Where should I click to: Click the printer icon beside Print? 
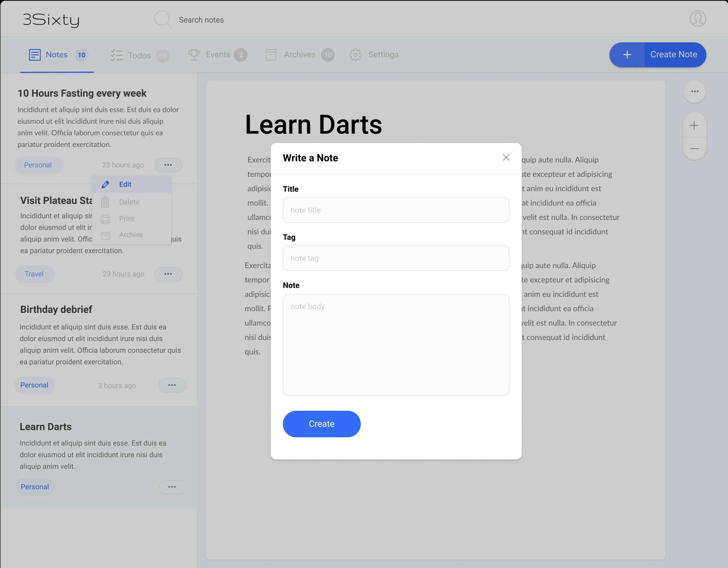click(105, 219)
